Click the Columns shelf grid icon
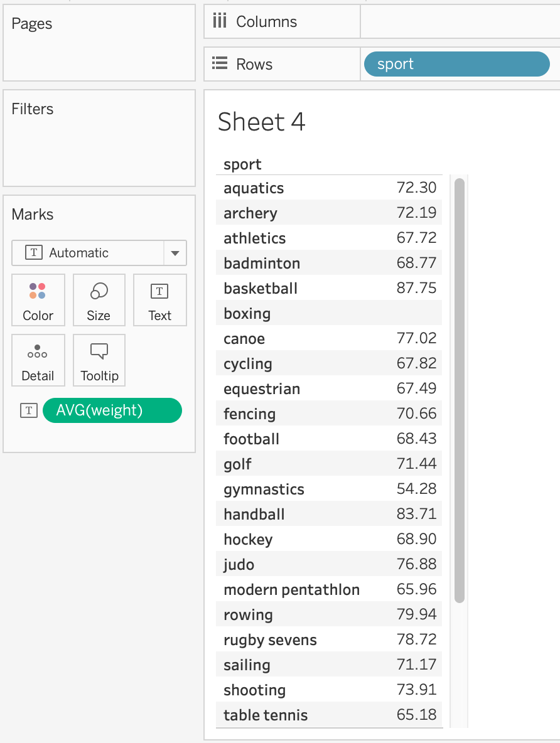The height and width of the screenshot is (743, 560). [219, 21]
